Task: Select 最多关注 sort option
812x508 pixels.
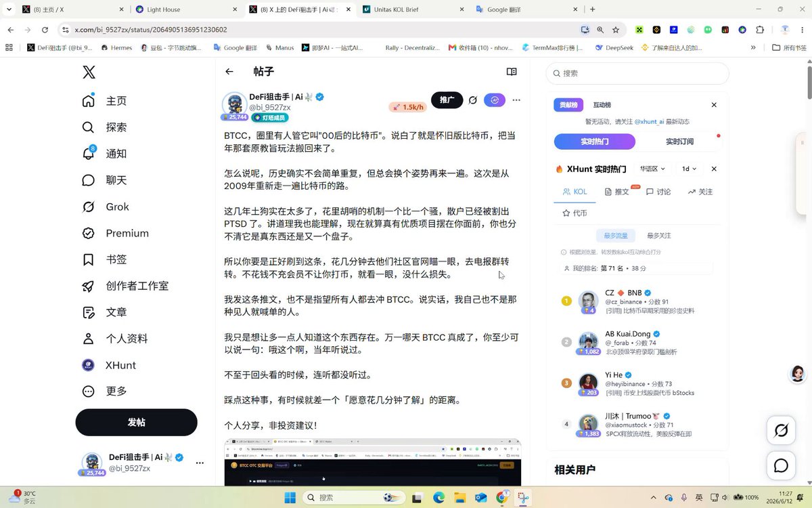Action: pos(659,236)
